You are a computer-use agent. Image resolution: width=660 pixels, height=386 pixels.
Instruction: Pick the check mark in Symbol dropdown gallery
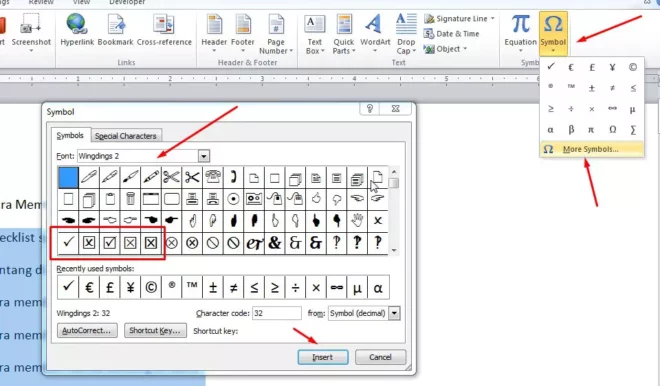click(551, 67)
